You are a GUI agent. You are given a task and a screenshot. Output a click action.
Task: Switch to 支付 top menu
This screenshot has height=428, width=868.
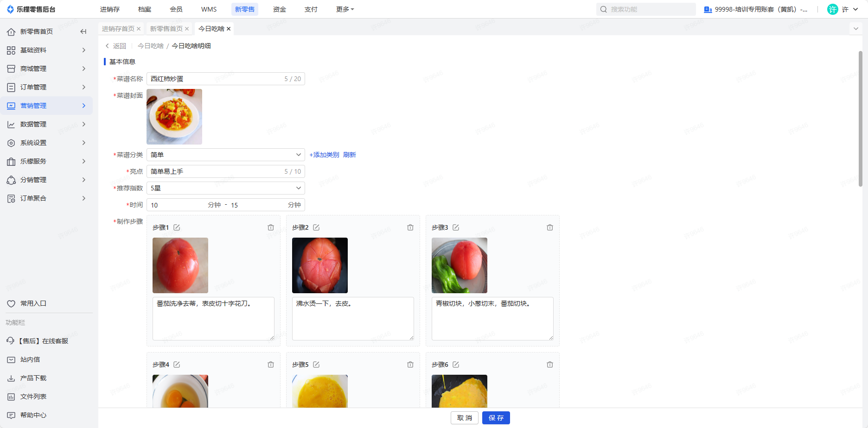(311, 9)
